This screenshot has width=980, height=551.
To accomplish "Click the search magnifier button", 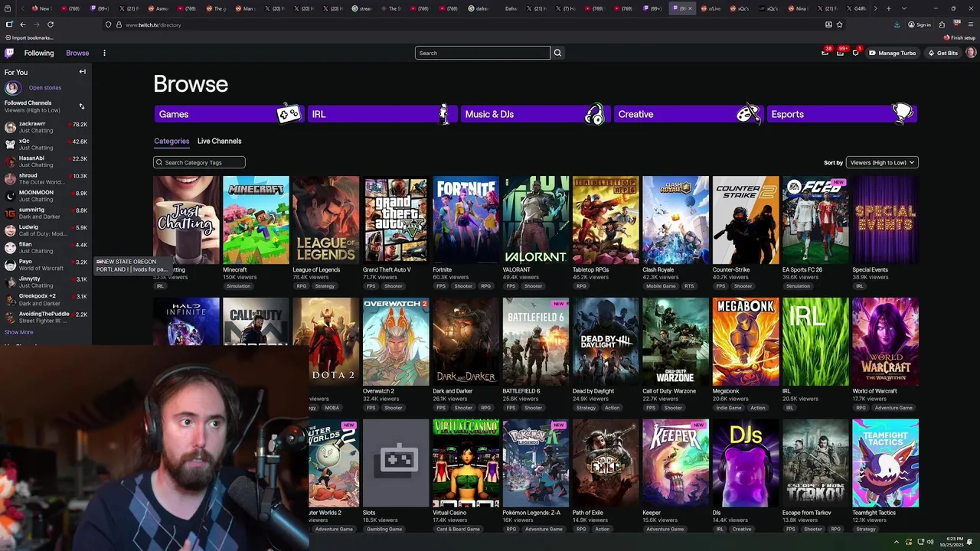I will click(x=557, y=53).
